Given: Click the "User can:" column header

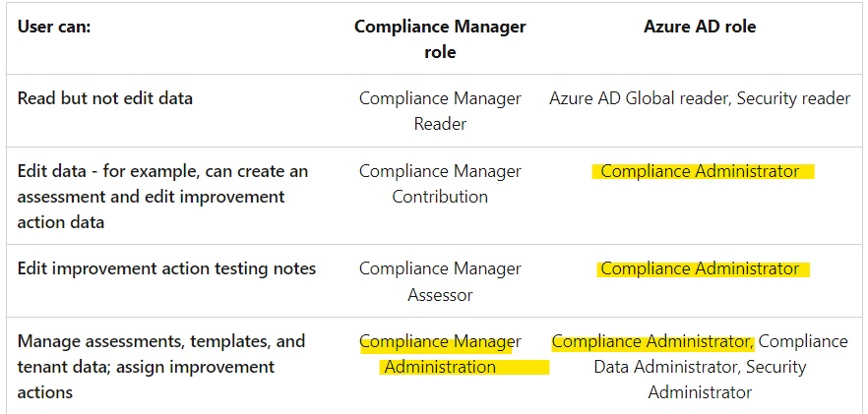Looking at the screenshot, I should tap(54, 27).
